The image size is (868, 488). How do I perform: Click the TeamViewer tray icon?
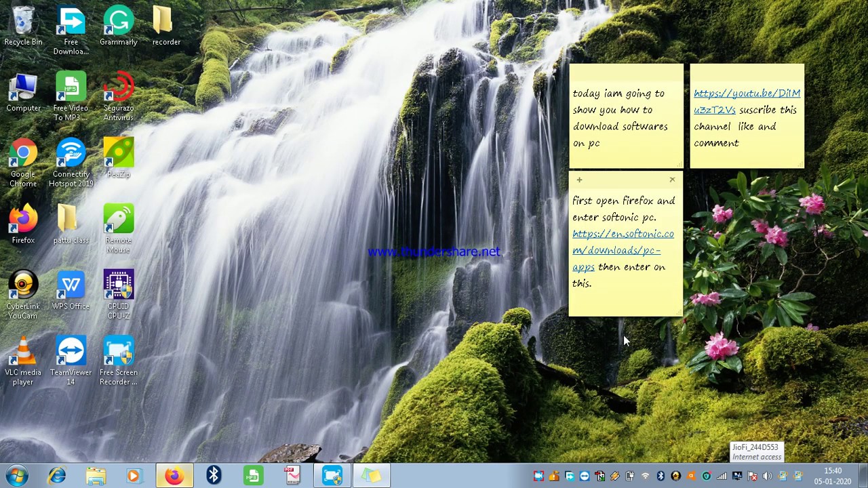(585, 476)
